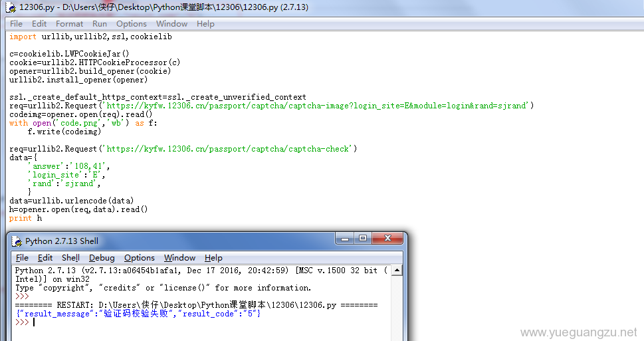This screenshot has height=341, width=644.
Task: Open Debug menu in Python Shell
Action: (102, 258)
